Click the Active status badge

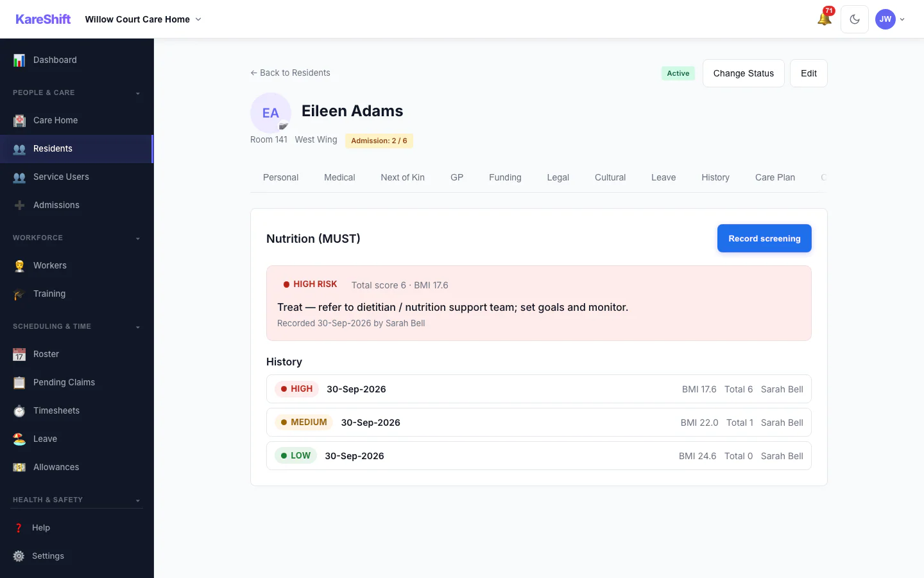coord(678,73)
